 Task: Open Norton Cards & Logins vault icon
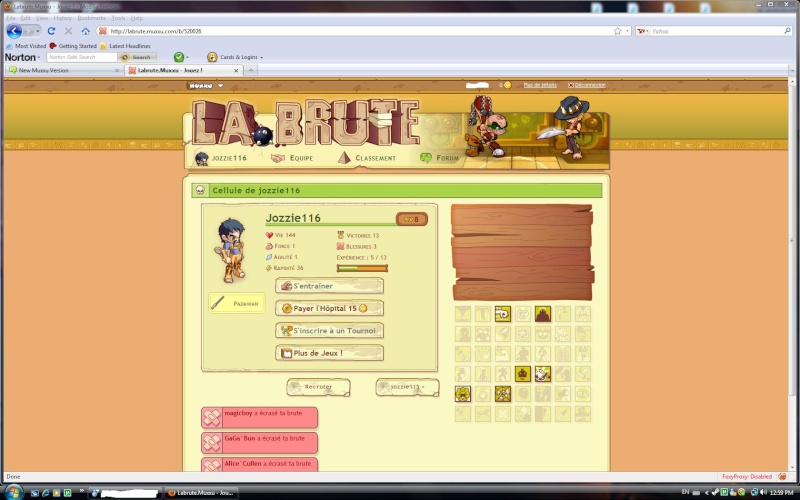pos(212,57)
